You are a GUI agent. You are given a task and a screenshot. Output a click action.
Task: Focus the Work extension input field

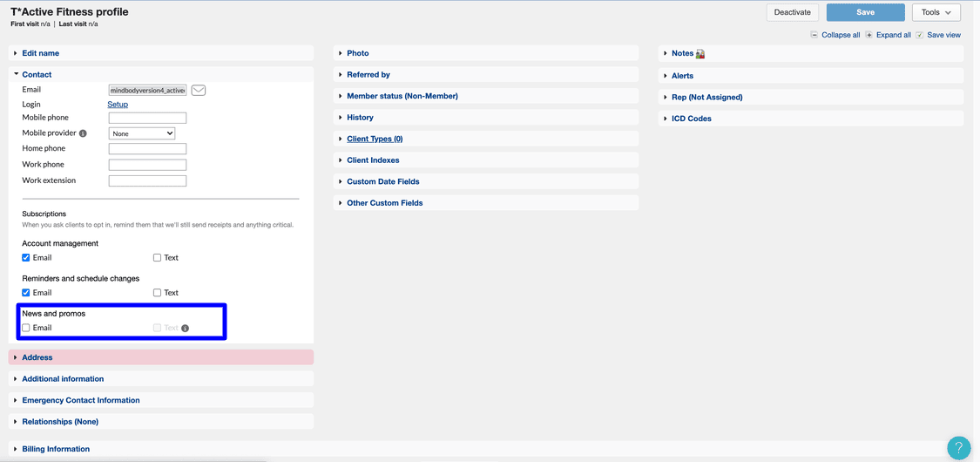[147, 181]
